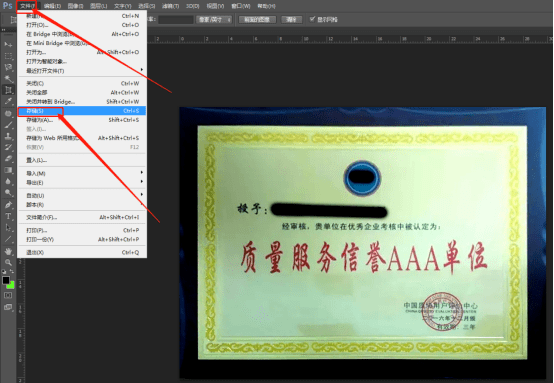Viewport: 554px width, 383px height.
Task: Choose Save (S) Ctrl+S menu item
Action: point(82,111)
